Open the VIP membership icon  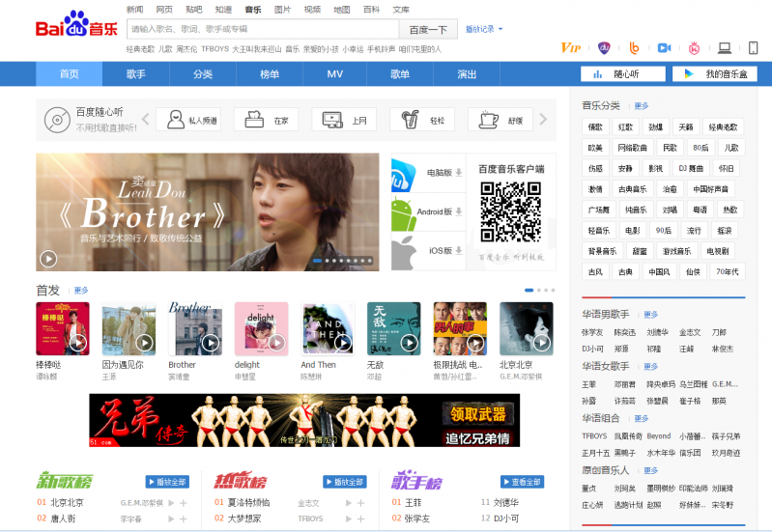(571, 47)
